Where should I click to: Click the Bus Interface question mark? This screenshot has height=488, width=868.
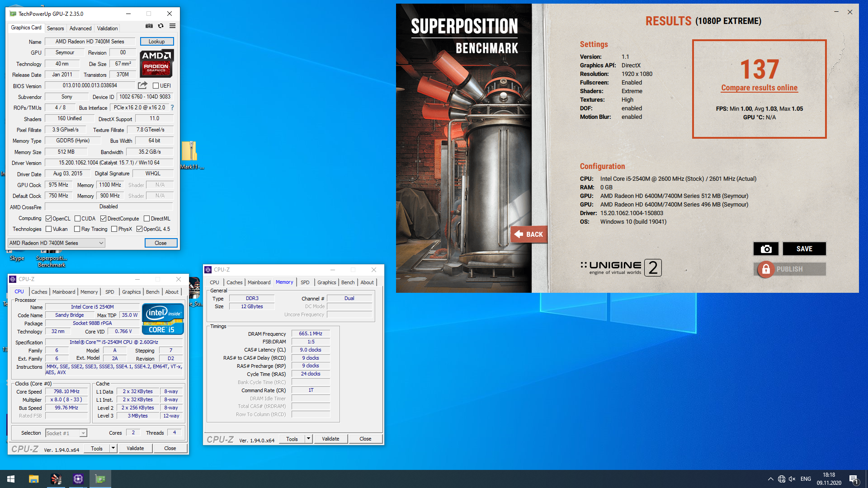point(172,108)
